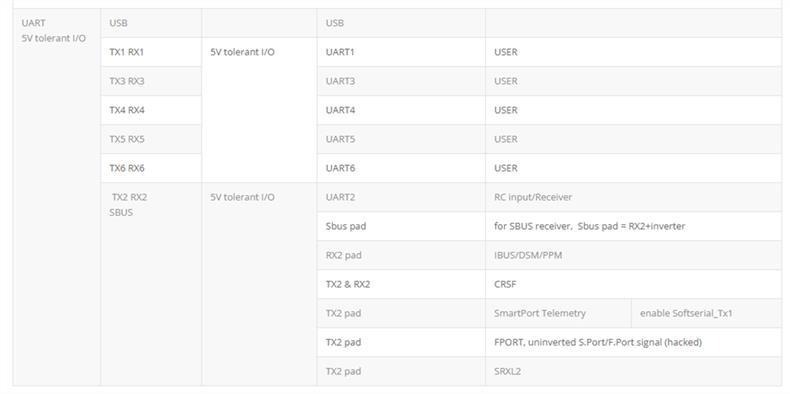The width and height of the screenshot is (790, 394).
Task: Select the UART1 cell
Action: [x=401, y=52]
